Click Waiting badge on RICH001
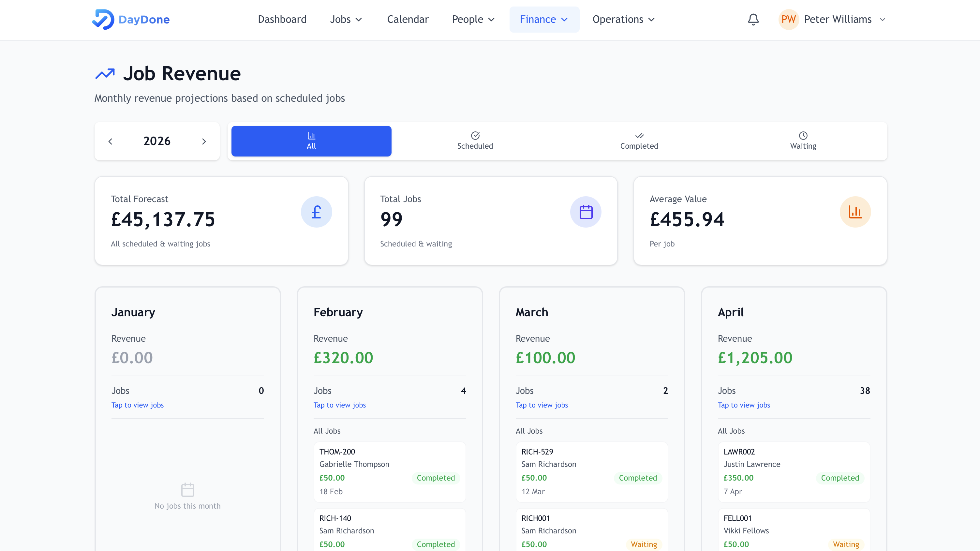Screen dimensions: 980x551 coord(644,544)
